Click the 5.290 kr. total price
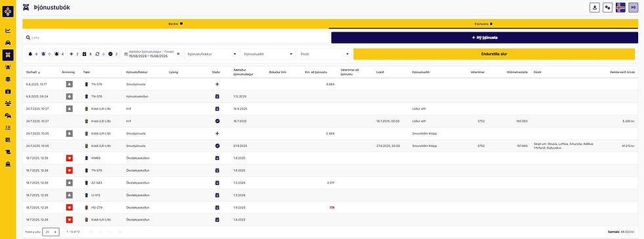This screenshot has width=644, height=239. (x=630, y=121)
